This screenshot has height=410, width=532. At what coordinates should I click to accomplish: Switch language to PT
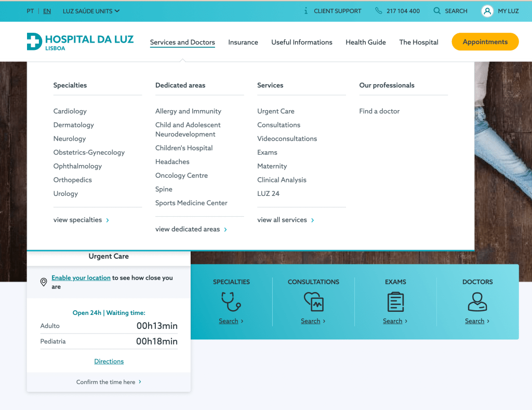pyautogui.click(x=30, y=11)
